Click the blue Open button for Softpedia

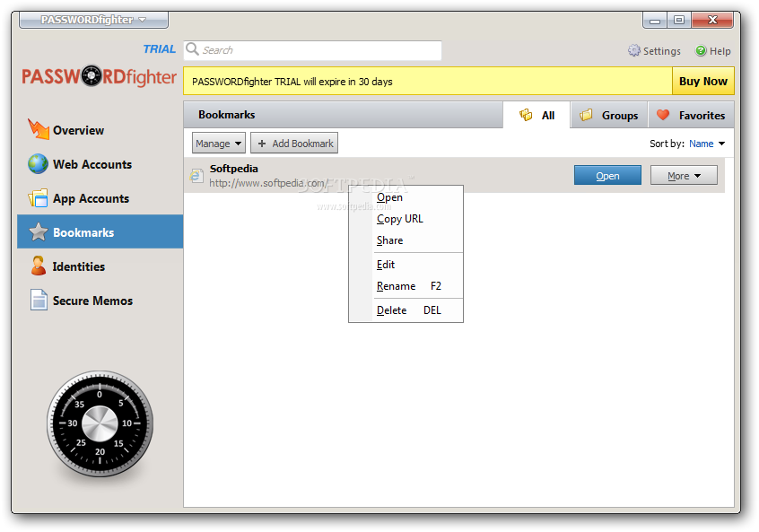(607, 175)
